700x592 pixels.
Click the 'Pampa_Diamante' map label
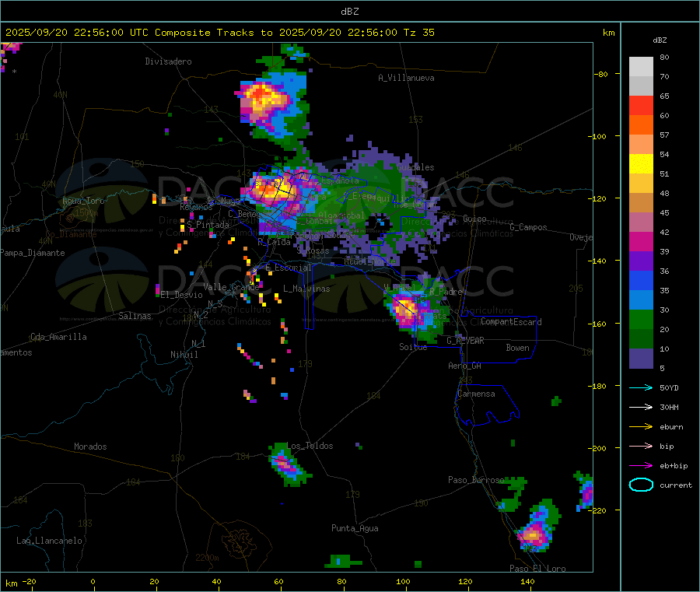(32, 253)
